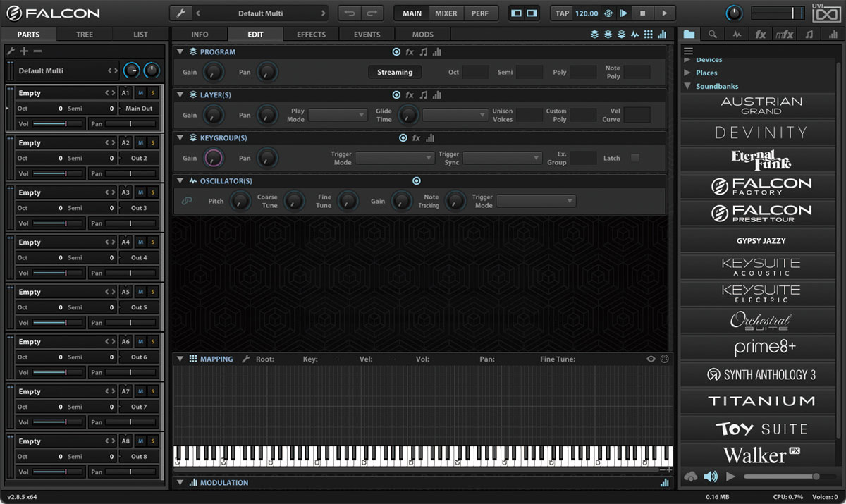The height and width of the screenshot is (504, 846).
Task: Open the Out 4 output selector
Action: coord(139,258)
